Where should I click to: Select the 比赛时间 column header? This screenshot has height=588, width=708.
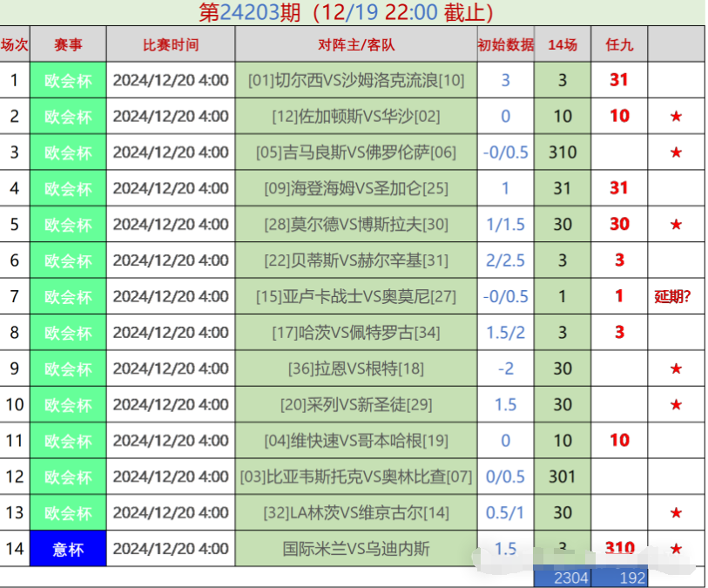pos(171,44)
